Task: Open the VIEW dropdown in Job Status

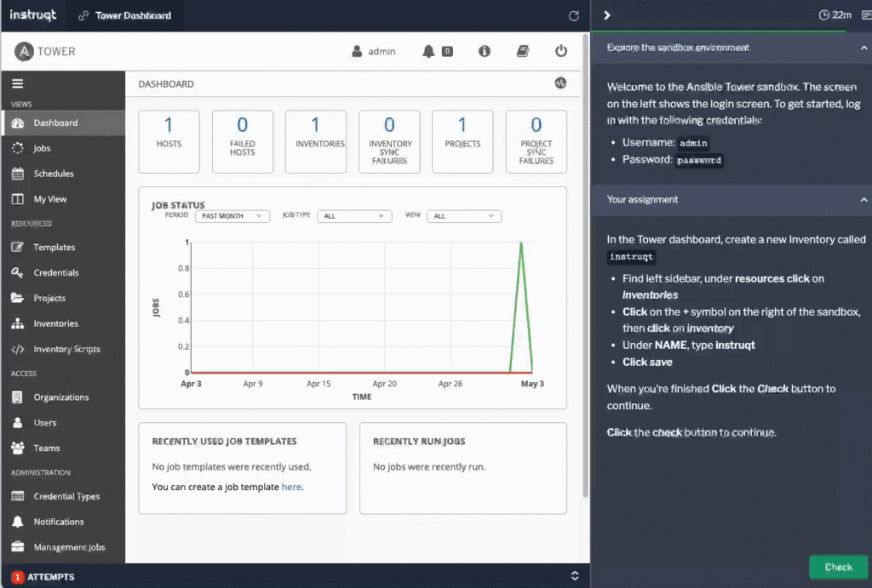Action: (x=463, y=216)
